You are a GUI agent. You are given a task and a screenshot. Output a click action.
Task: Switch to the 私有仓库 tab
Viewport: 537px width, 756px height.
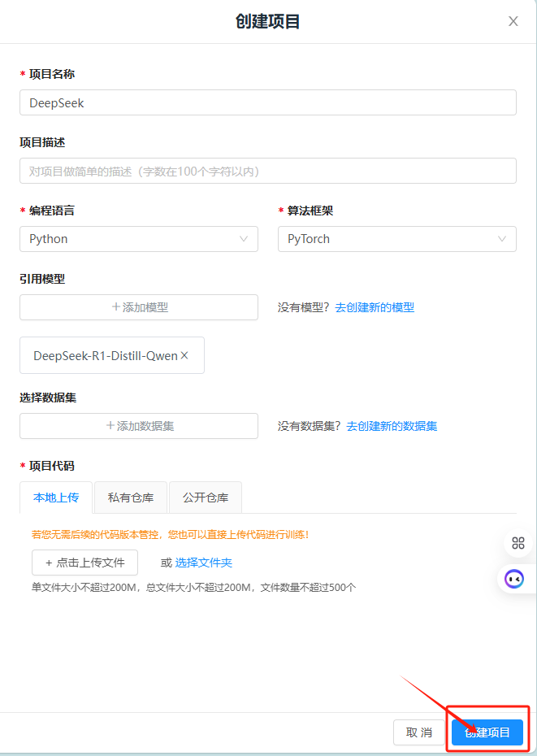(131, 497)
